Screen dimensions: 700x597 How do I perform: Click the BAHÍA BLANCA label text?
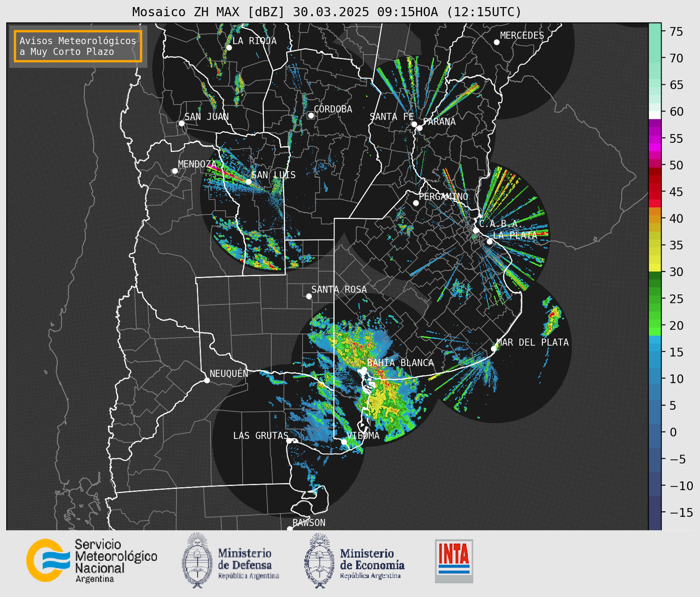[x=400, y=363]
